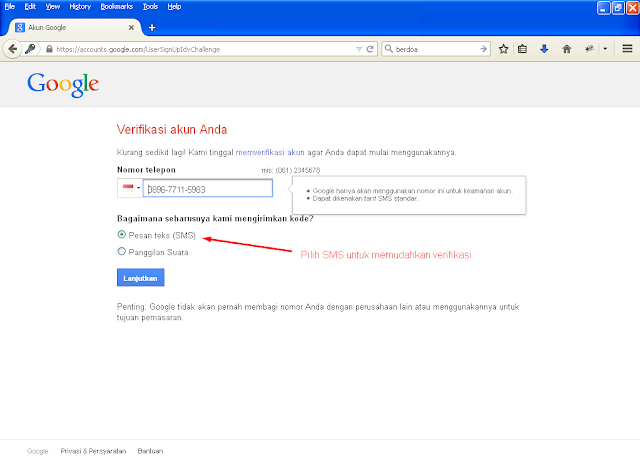Viewport: 640px width, 461px height.
Task: Open the Tools menu
Action: [x=150, y=7]
